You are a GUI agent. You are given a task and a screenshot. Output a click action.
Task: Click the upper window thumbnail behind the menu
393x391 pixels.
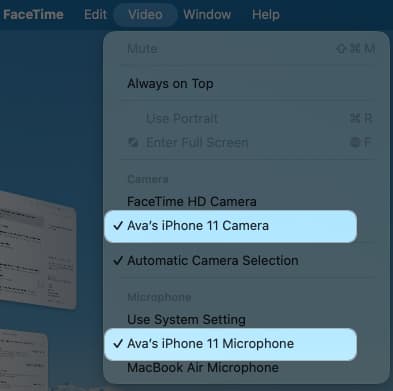(x=38, y=250)
